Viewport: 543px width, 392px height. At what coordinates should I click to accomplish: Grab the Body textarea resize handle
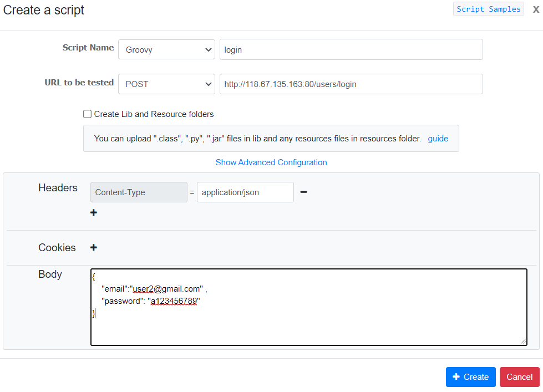[x=523, y=342]
